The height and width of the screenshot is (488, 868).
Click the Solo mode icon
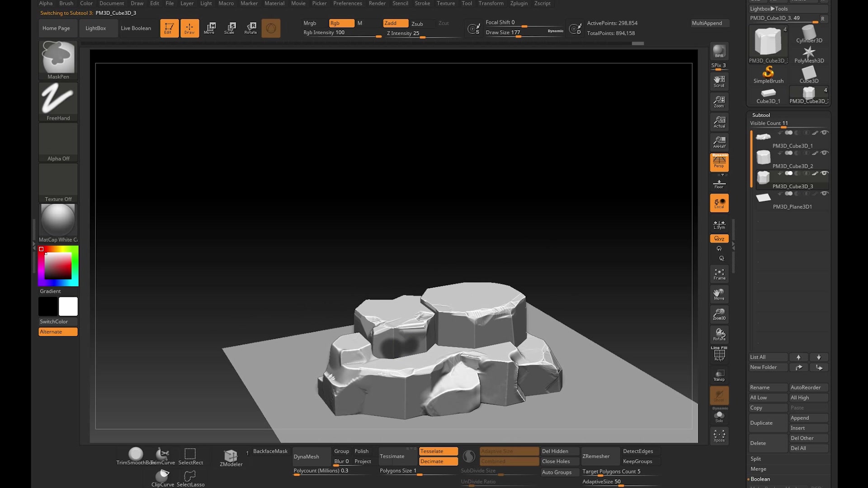(719, 417)
